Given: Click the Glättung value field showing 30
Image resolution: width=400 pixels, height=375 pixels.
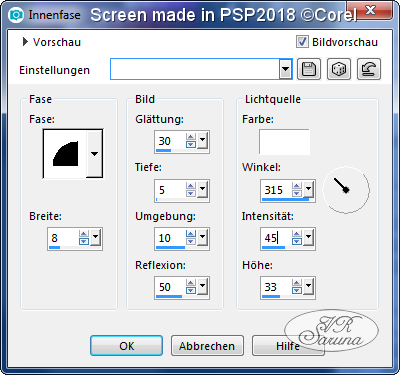Looking at the screenshot, I should [x=170, y=141].
